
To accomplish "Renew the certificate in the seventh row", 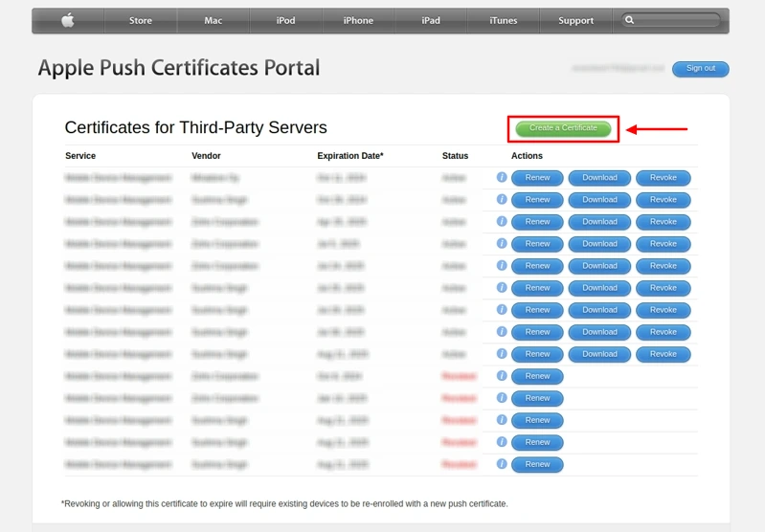I will pos(537,310).
